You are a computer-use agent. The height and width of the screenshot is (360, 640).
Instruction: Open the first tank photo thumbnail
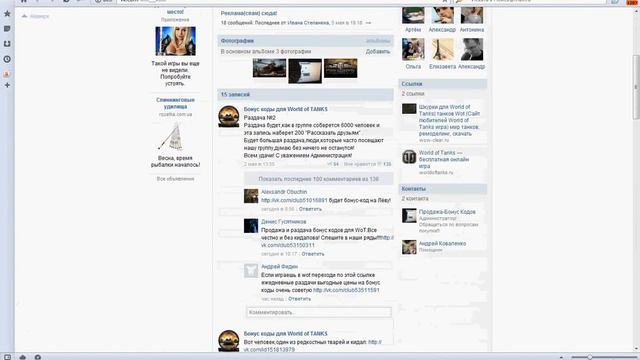(x=269, y=68)
